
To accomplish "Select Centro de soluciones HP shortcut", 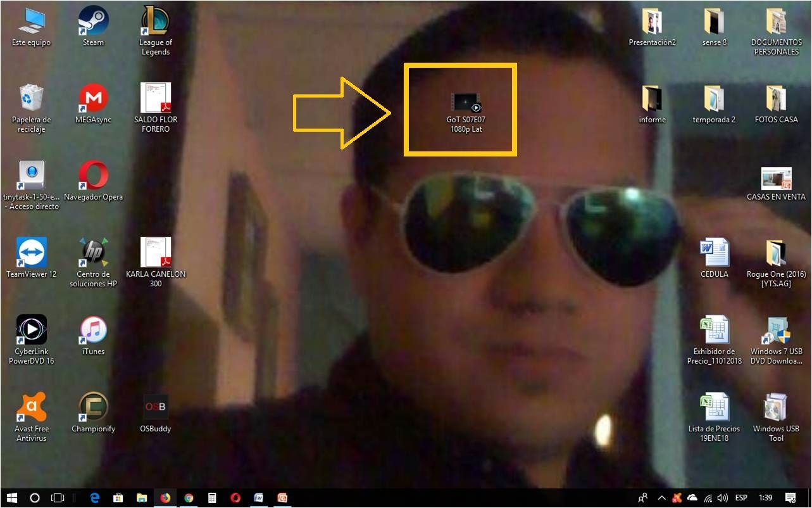I will click(x=93, y=264).
